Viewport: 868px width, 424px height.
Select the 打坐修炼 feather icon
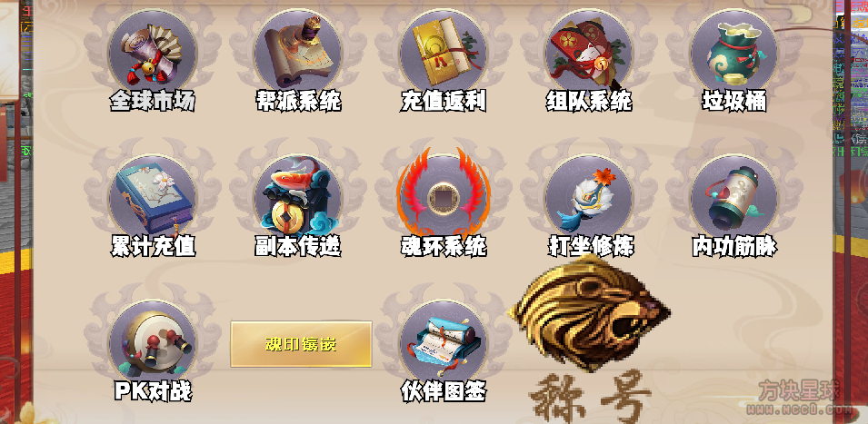588,199
